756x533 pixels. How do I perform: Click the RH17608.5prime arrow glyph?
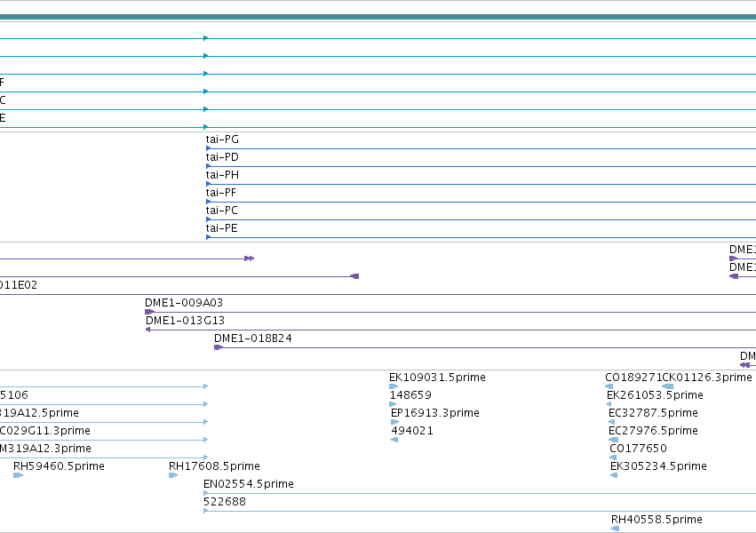pyautogui.click(x=173, y=475)
